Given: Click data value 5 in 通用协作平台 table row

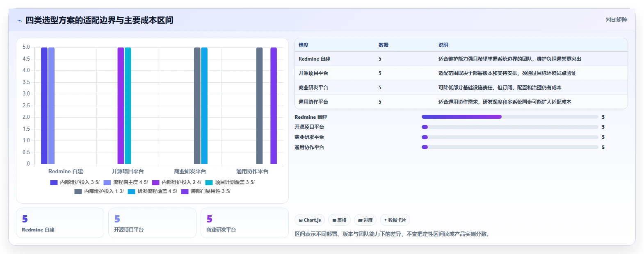Looking at the screenshot, I should [x=380, y=102].
